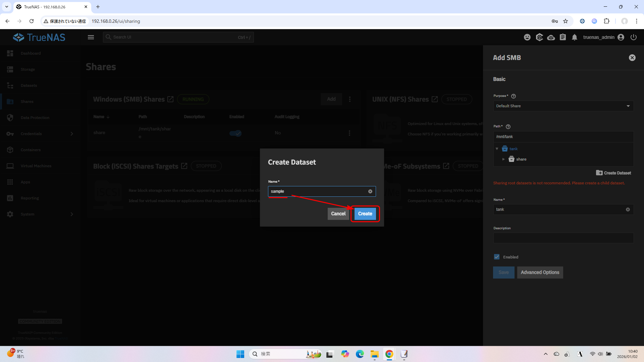Click the dataset Name input field

coord(317,191)
